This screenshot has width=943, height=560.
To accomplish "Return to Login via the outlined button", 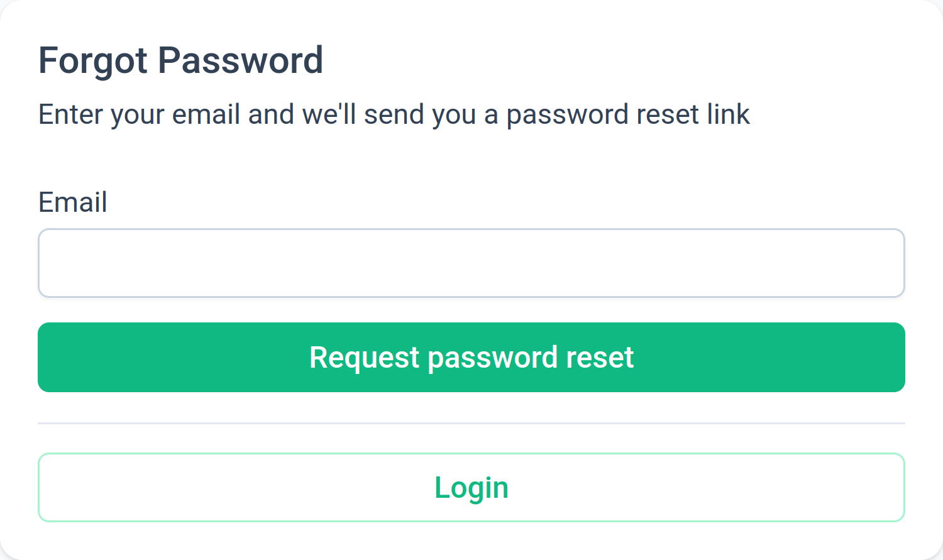I will click(472, 487).
